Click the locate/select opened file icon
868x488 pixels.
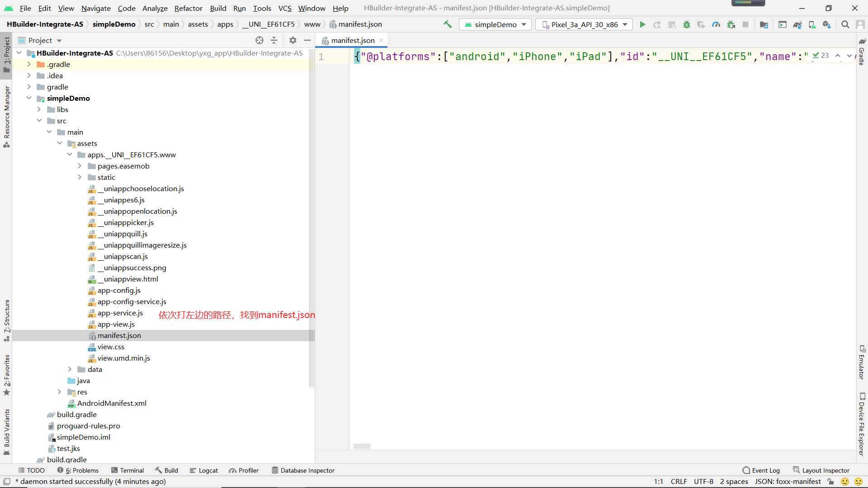pyautogui.click(x=259, y=40)
